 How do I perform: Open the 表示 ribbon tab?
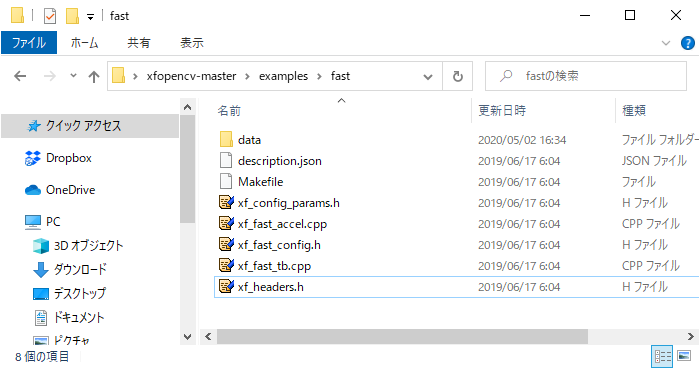tap(192, 43)
